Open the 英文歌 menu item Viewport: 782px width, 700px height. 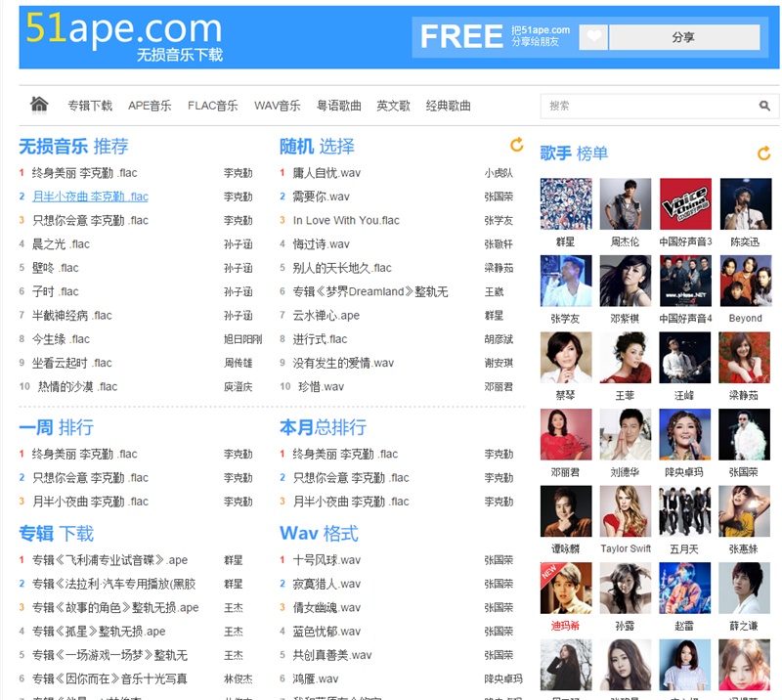click(x=393, y=106)
